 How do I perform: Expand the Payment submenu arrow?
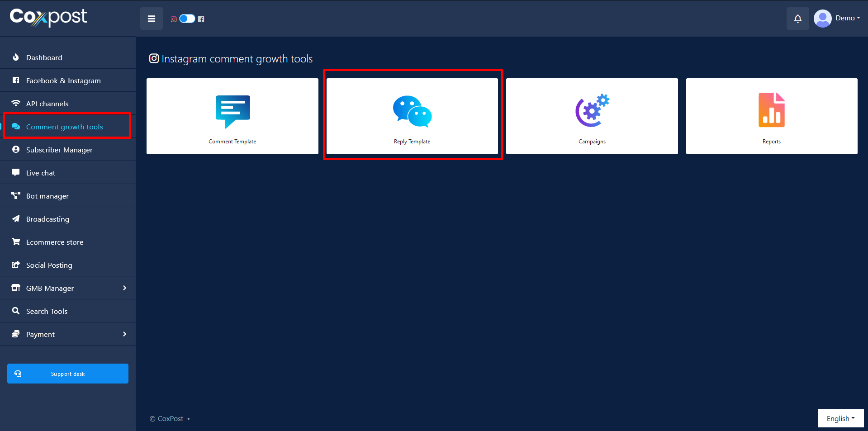pos(124,334)
